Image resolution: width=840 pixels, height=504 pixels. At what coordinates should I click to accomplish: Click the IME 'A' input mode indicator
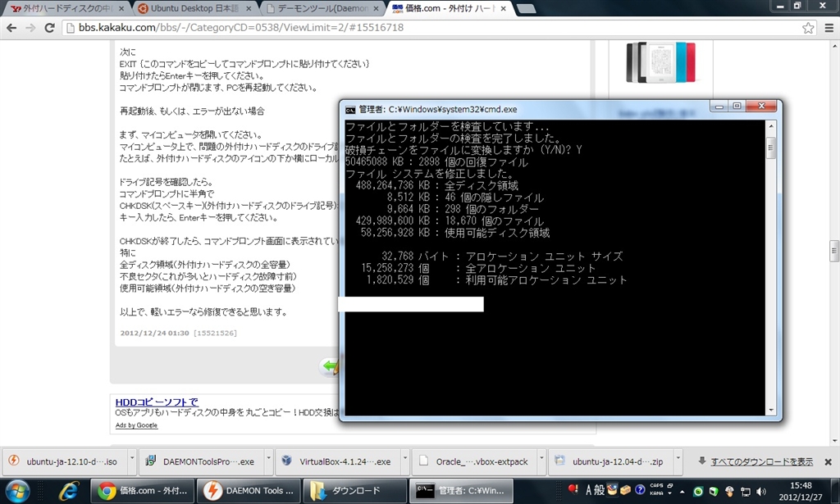pos(588,490)
